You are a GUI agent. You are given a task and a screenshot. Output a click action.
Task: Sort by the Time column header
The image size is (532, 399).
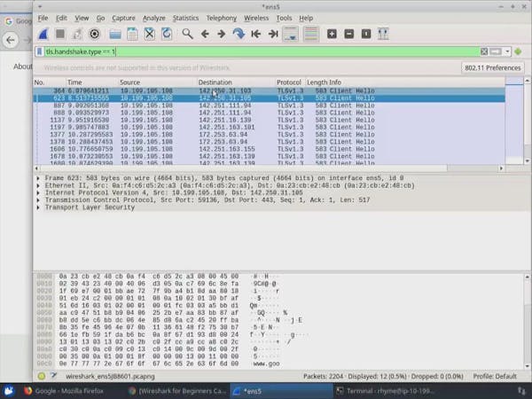click(91, 82)
